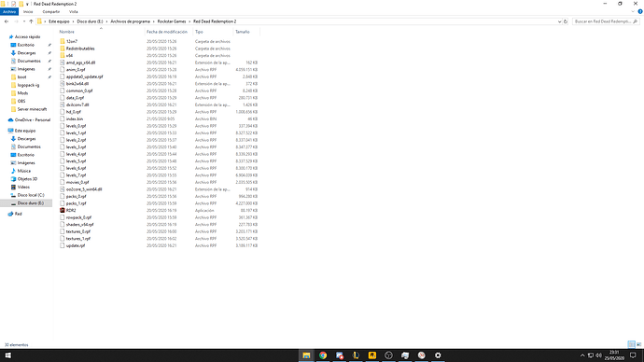Open recent locations dropdown arrow
The height and width of the screenshot is (362, 644).
tap(24, 21)
